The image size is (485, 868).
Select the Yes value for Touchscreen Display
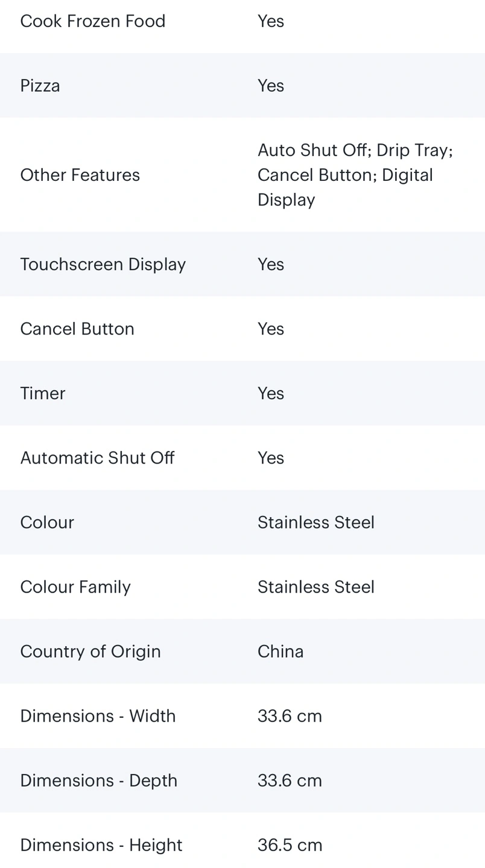270,264
